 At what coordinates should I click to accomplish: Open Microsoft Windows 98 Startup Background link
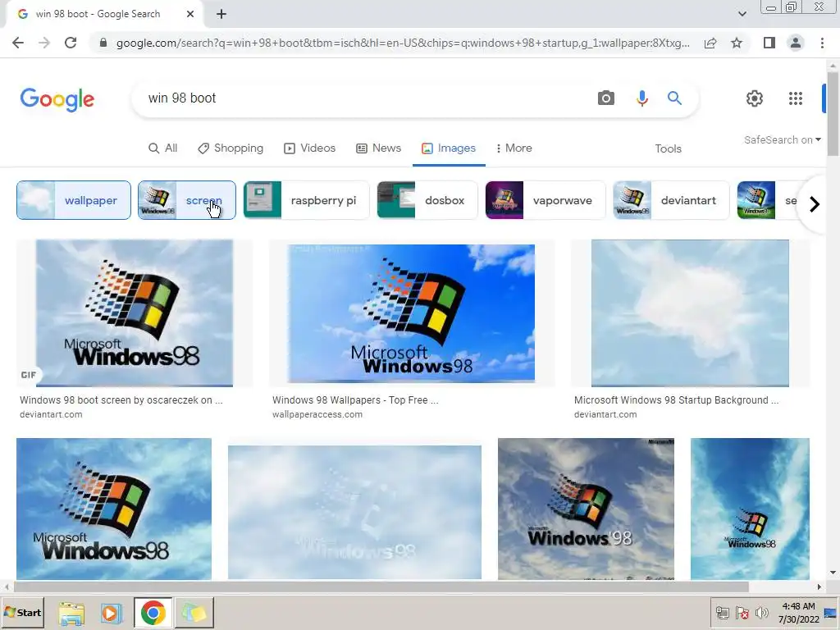point(676,400)
